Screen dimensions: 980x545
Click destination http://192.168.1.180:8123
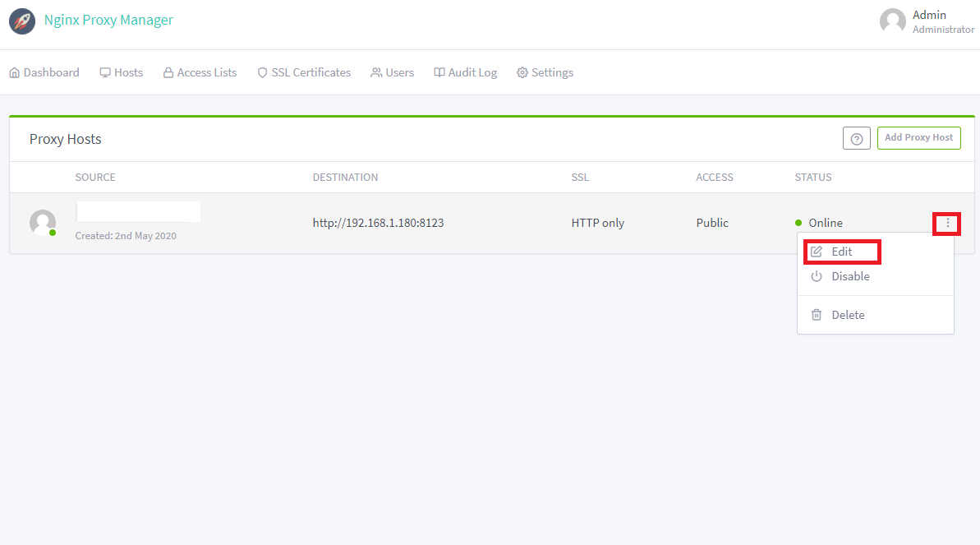tap(378, 223)
